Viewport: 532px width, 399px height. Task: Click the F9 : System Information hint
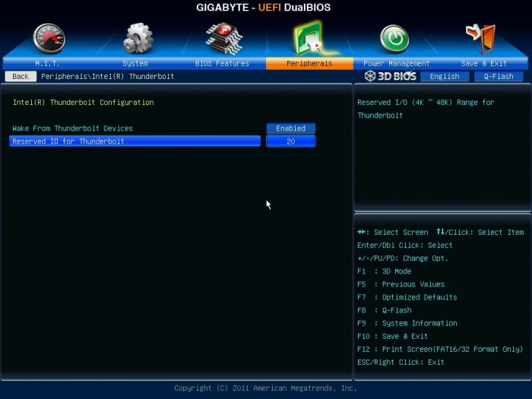(407, 323)
